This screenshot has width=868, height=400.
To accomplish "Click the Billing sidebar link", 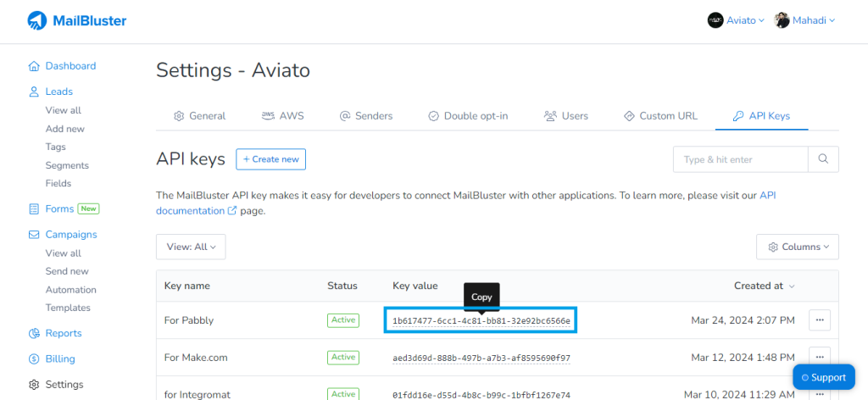I will (60, 359).
